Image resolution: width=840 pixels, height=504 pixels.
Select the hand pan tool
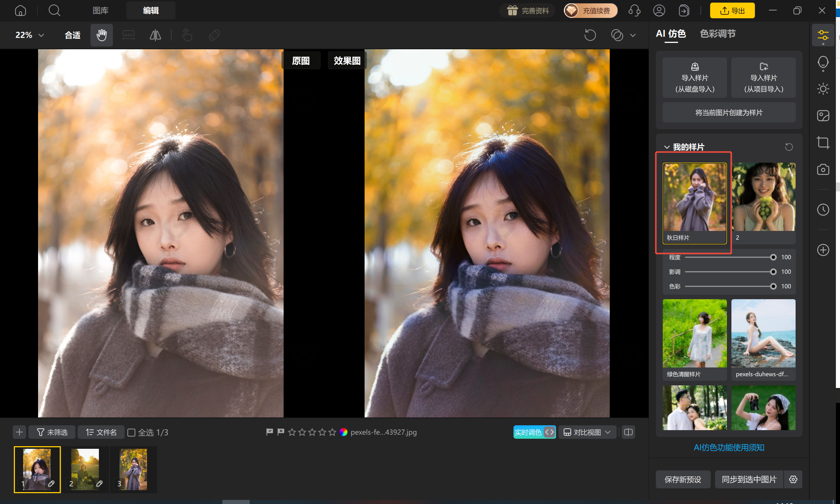click(102, 35)
